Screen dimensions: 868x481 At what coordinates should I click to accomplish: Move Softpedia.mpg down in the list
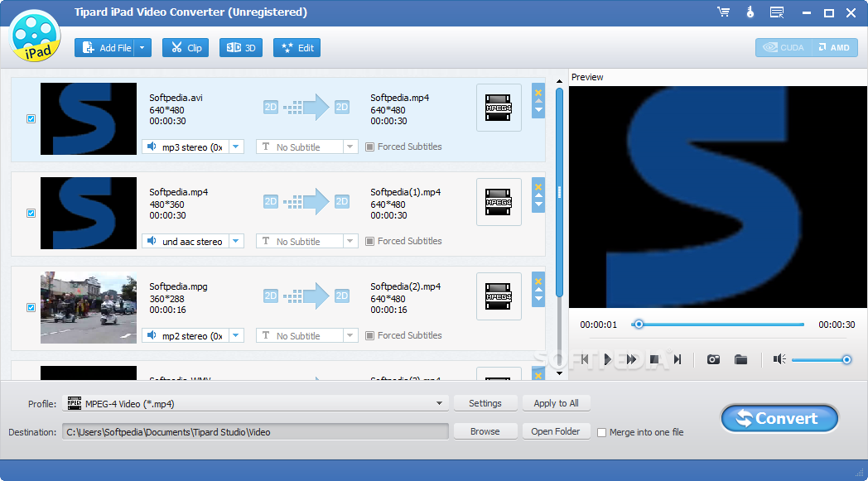tap(538, 298)
